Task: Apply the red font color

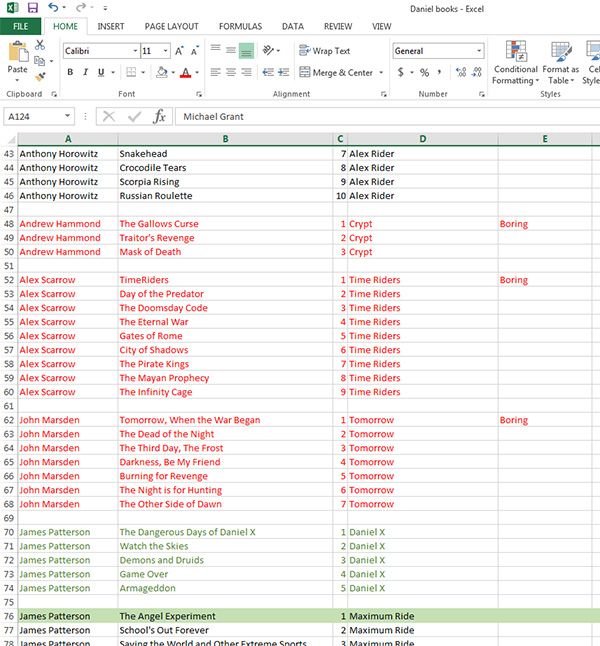Action: pos(186,73)
